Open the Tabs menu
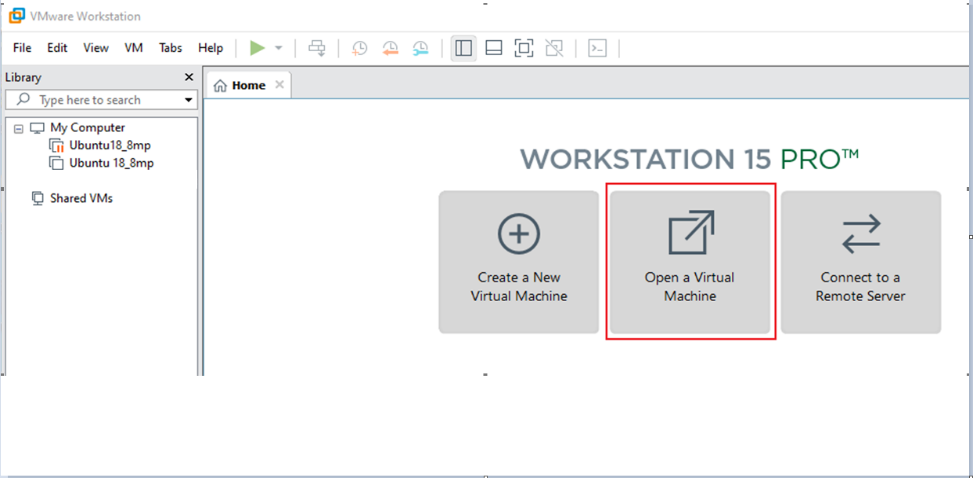Image resolution: width=973 pixels, height=478 pixels. (x=171, y=48)
